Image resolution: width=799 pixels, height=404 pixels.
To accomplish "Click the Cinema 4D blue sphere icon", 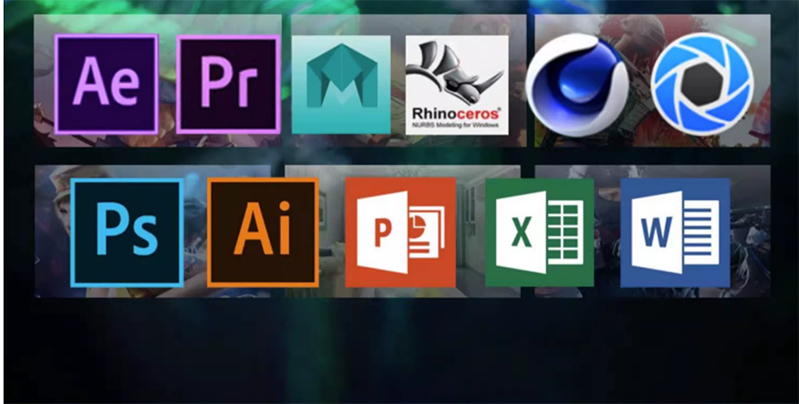I will click(x=577, y=85).
